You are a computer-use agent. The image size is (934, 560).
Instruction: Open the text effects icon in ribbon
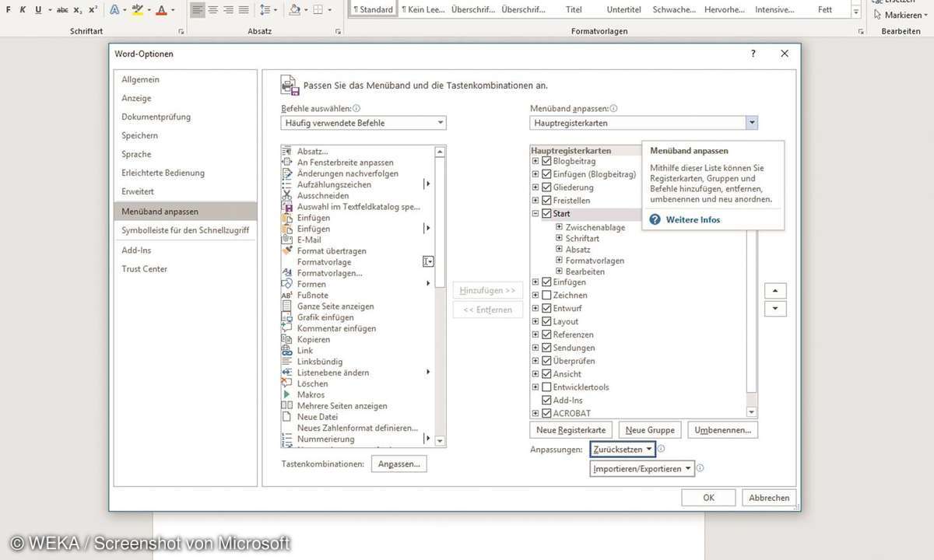tap(115, 10)
